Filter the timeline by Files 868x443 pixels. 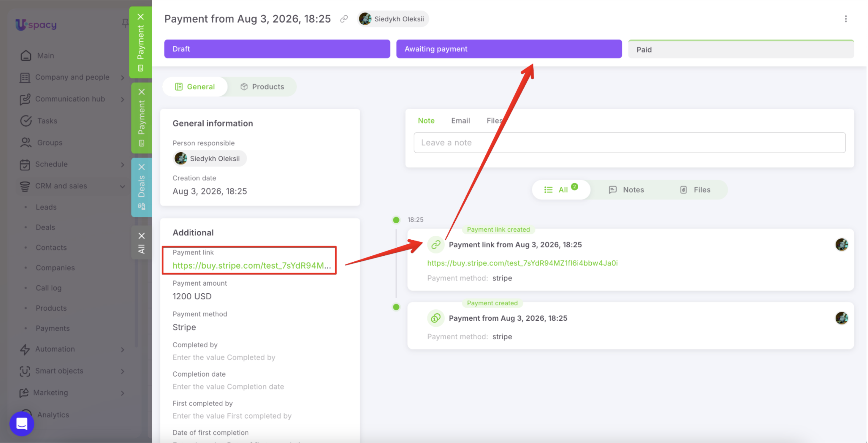[x=695, y=190]
